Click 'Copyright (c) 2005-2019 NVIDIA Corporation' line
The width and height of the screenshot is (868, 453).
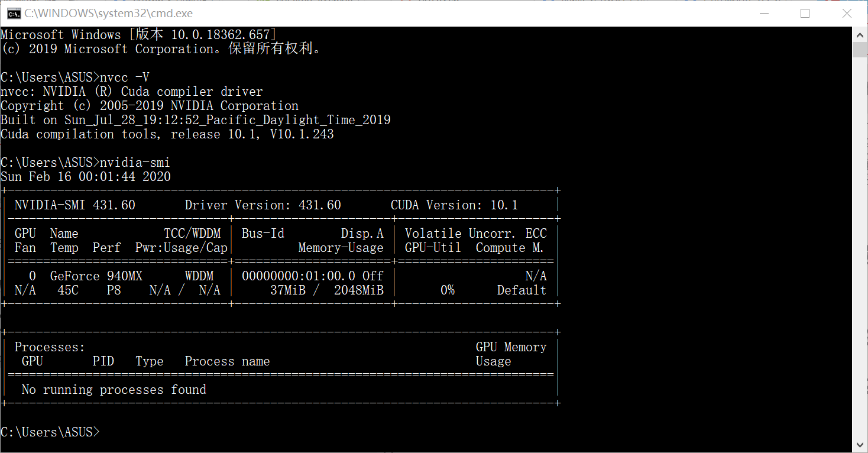click(x=150, y=106)
